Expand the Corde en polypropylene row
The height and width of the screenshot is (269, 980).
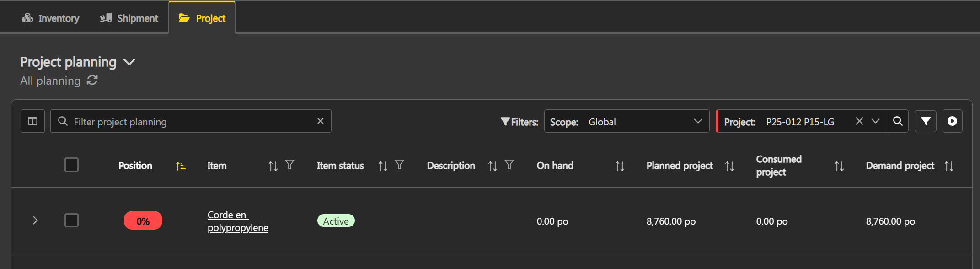[x=35, y=221]
